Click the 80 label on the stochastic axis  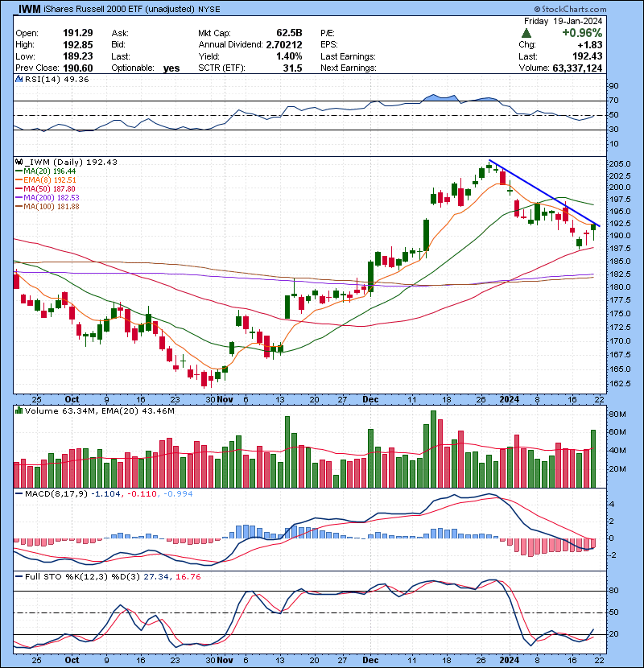[x=613, y=591]
